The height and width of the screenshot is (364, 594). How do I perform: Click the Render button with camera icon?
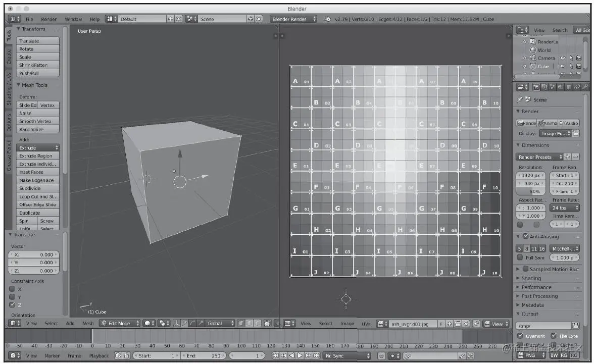526,123
